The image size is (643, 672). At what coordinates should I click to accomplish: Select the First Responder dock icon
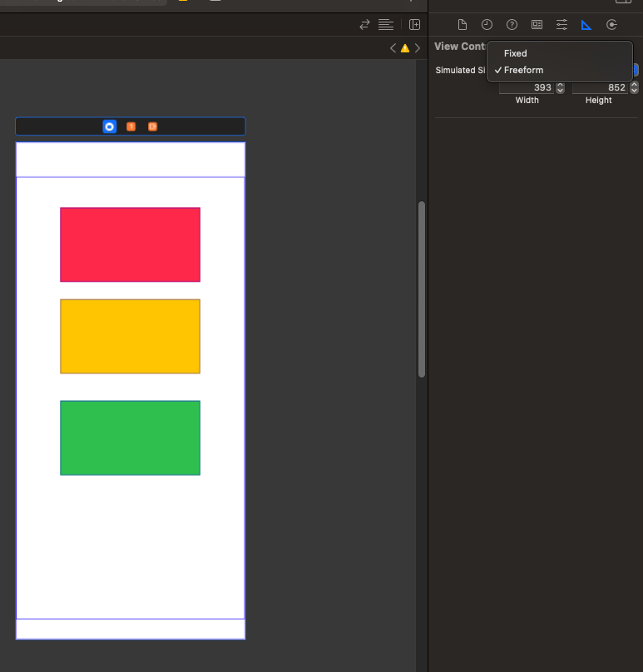131,126
